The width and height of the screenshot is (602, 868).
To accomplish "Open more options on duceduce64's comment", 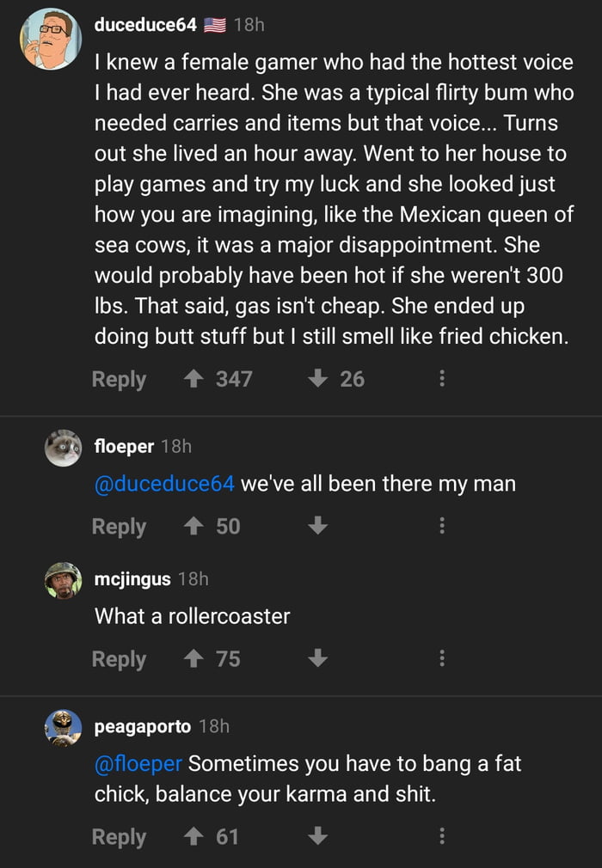I will 442,379.
